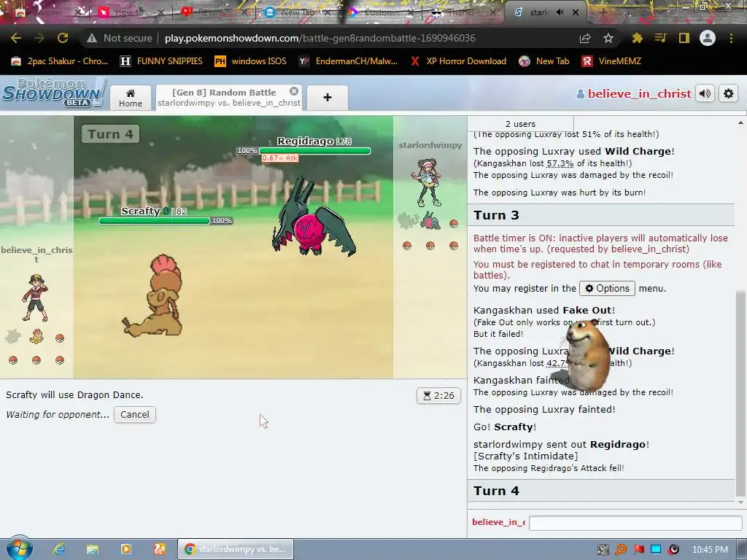Click the opposing Regidrago sprite
This screenshot has height=560, width=747.
[x=314, y=217]
